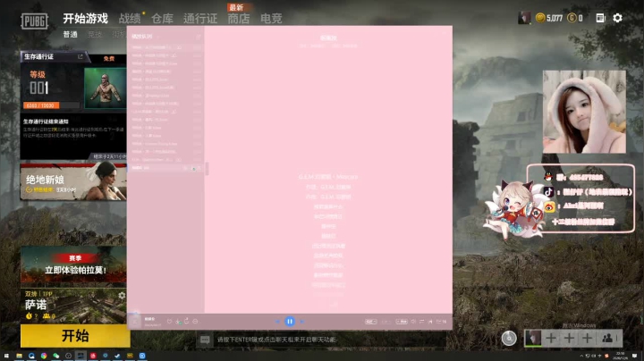Open the play queue list icon in the music player
This screenshot has height=361, width=644.
tap(441, 321)
